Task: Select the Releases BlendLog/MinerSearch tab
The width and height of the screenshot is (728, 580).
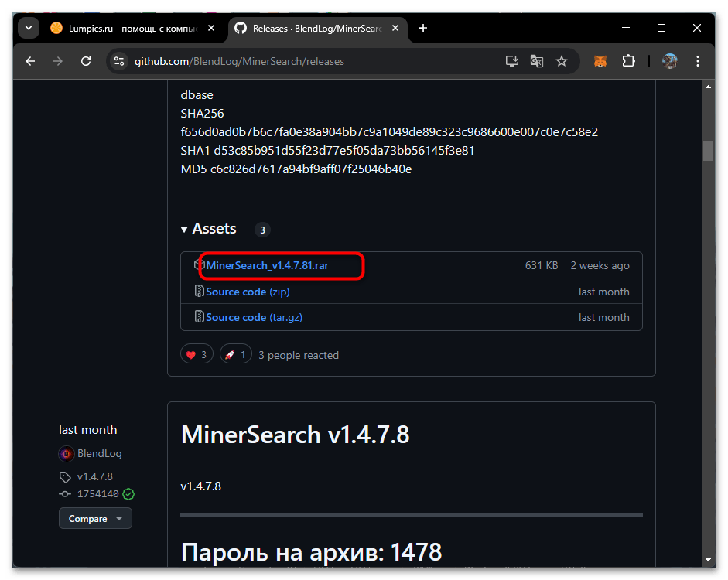Action: click(x=317, y=29)
